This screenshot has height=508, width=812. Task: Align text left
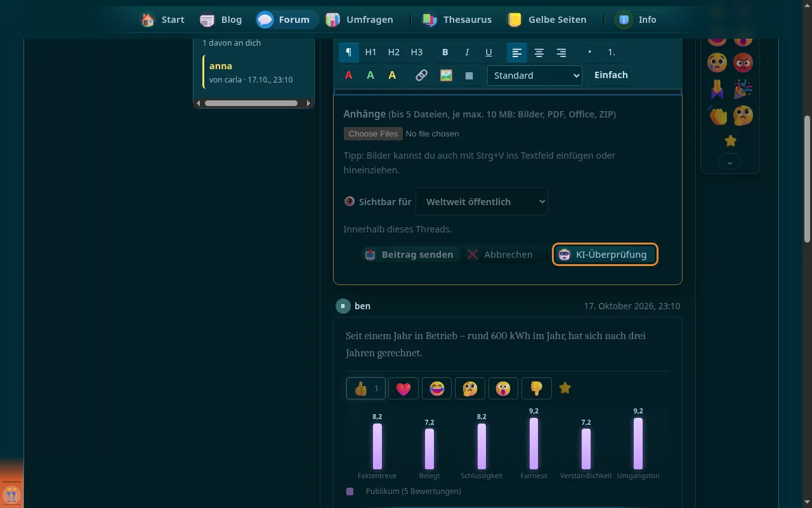click(x=517, y=53)
